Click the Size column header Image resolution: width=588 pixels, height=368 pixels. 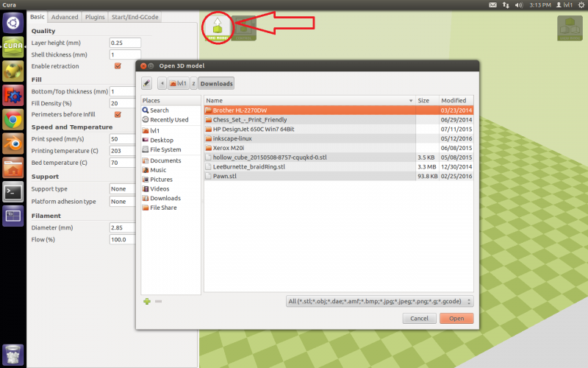coord(427,101)
